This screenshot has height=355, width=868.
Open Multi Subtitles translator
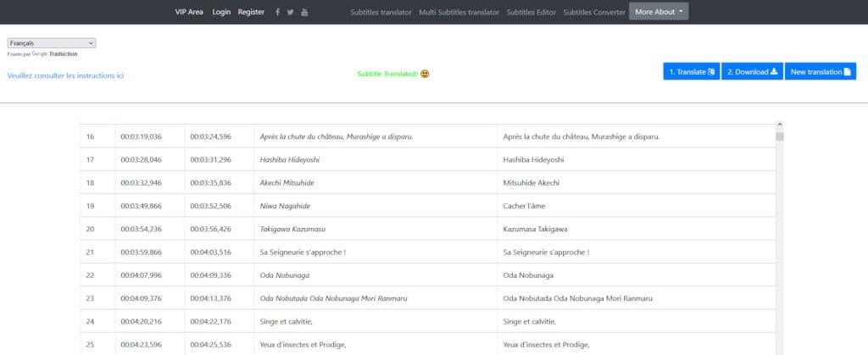459,12
